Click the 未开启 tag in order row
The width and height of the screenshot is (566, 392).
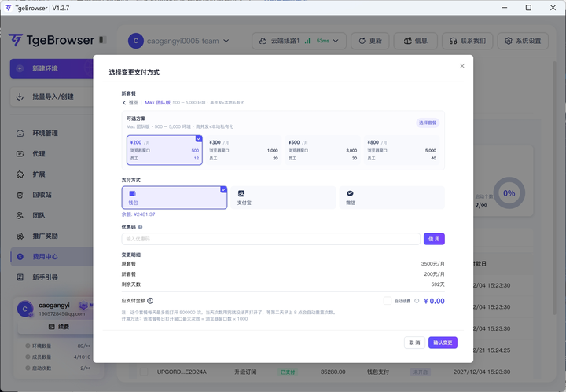pos(420,372)
